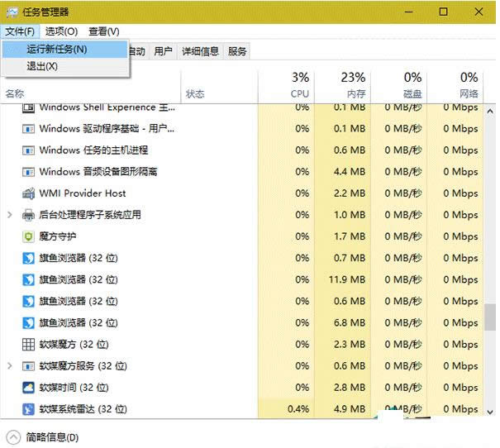Open the 查看(V) menu
Viewport: 500px width, 448px height.
tap(104, 31)
